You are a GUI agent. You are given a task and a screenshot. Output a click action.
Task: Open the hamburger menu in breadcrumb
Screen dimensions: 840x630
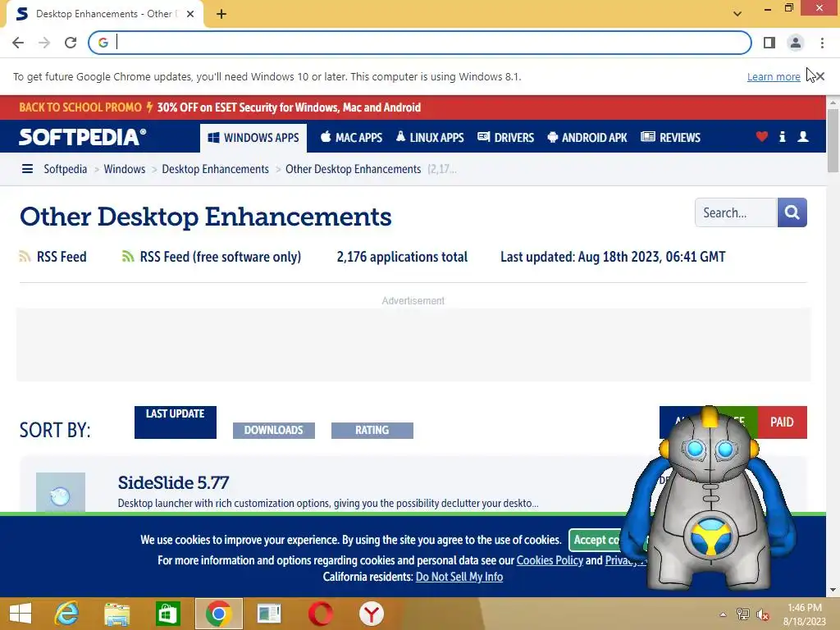pyautogui.click(x=27, y=169)
